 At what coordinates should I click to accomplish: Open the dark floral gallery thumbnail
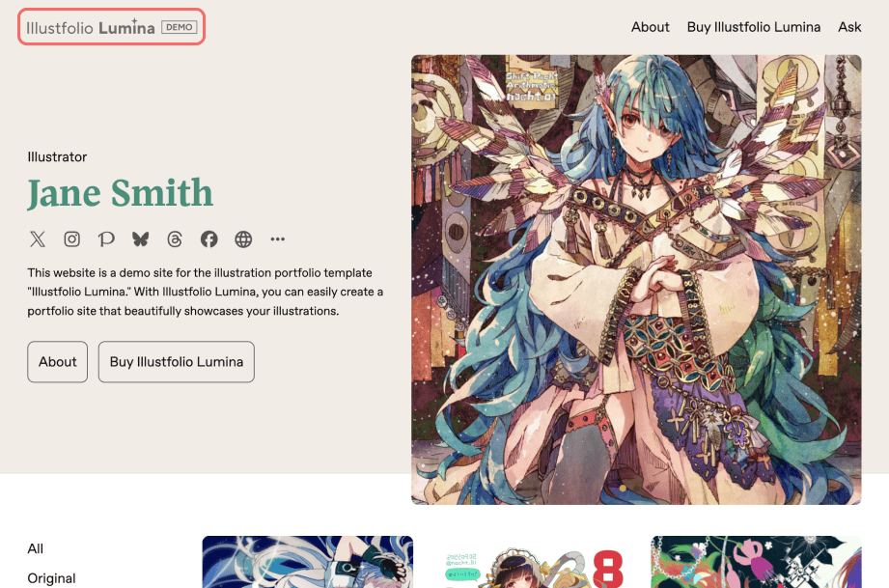point(757,562)
